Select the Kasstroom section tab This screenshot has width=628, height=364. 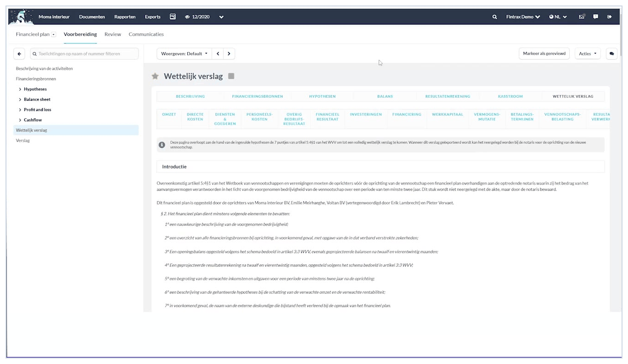pos(510,96)
